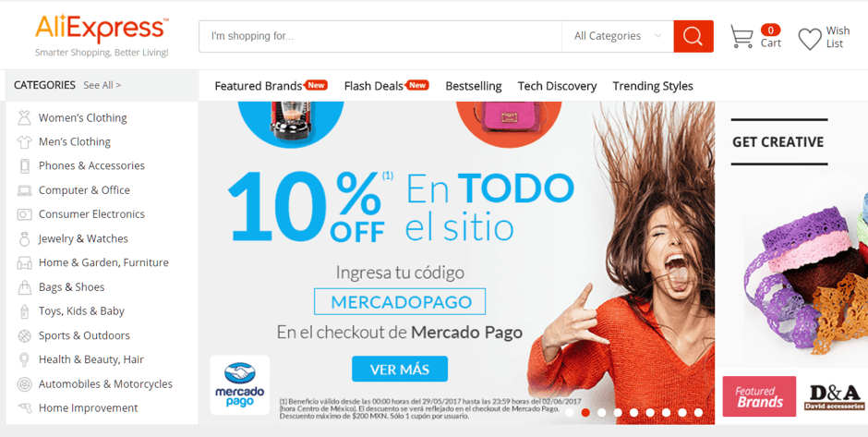Expand the All Categories dropdown
This screenshot has width=868, height=437.
(617, 37)
